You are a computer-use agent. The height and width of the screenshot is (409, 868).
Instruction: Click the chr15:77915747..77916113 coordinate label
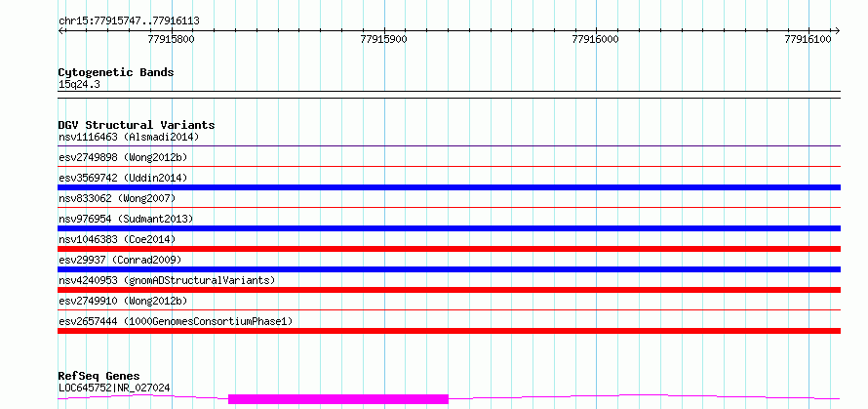pyautogui.click(x=129, y=21)
